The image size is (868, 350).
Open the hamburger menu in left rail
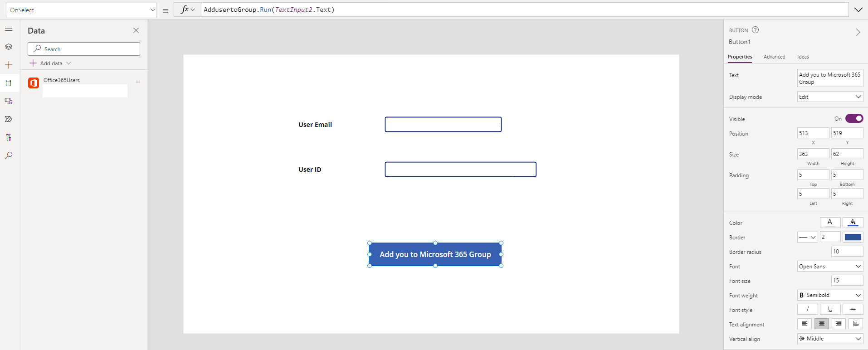point(9,29)
